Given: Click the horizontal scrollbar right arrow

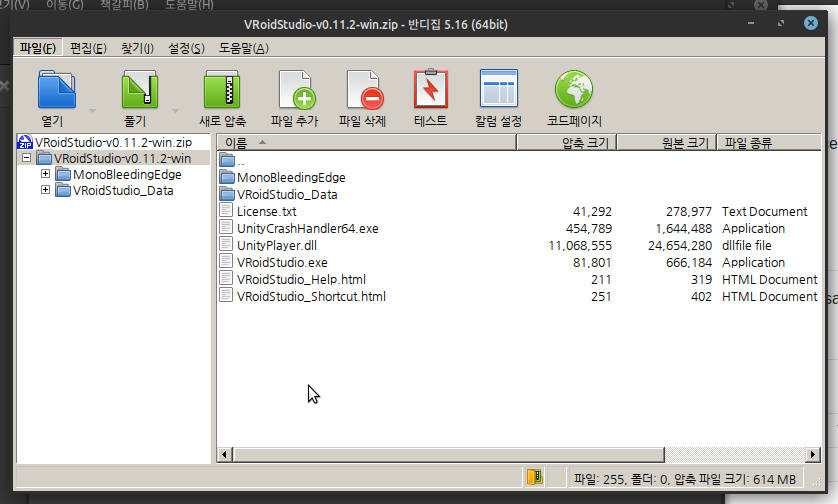Looking at the screenshot, I should (812, 454).
